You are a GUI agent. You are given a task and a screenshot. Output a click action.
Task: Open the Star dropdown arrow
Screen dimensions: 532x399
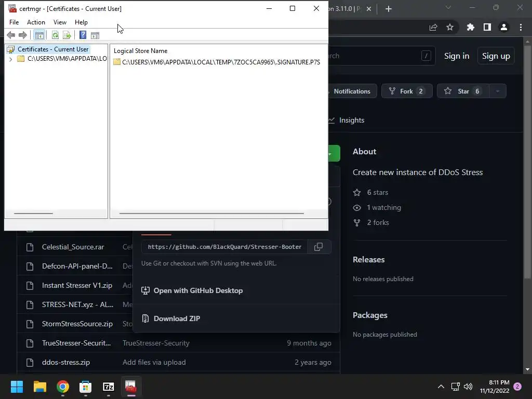(x=498, y=91)
